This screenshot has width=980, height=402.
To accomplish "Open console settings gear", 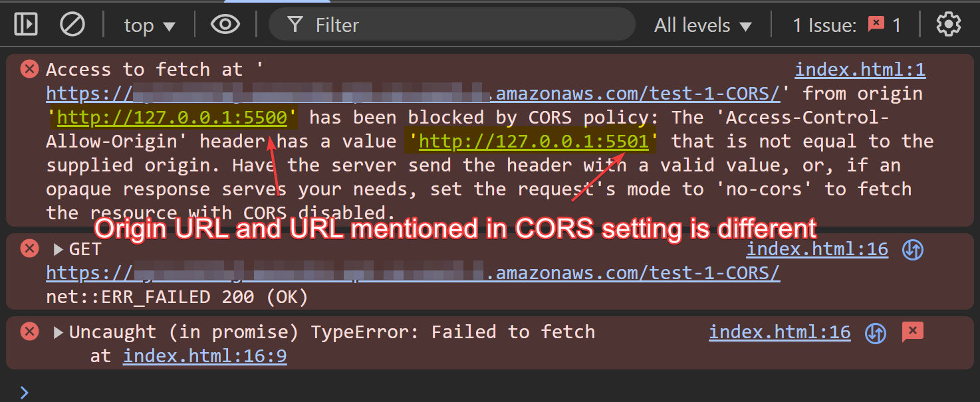I will (x=948, y=25).
